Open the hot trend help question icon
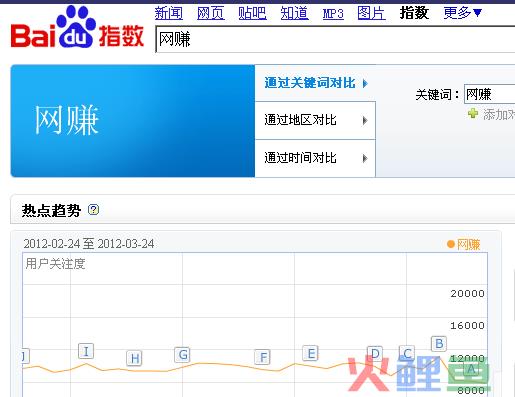 coord(93,210)
